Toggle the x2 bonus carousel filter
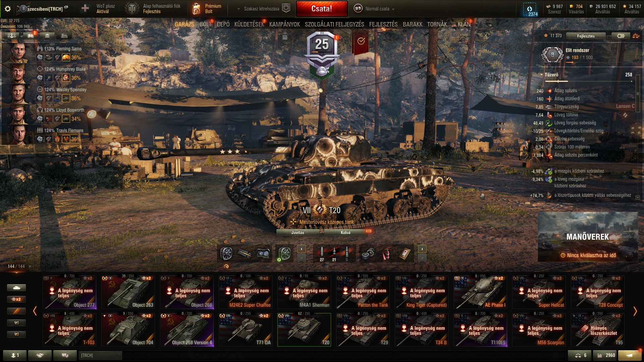The image size is (644, 362). tap(16, 299)
